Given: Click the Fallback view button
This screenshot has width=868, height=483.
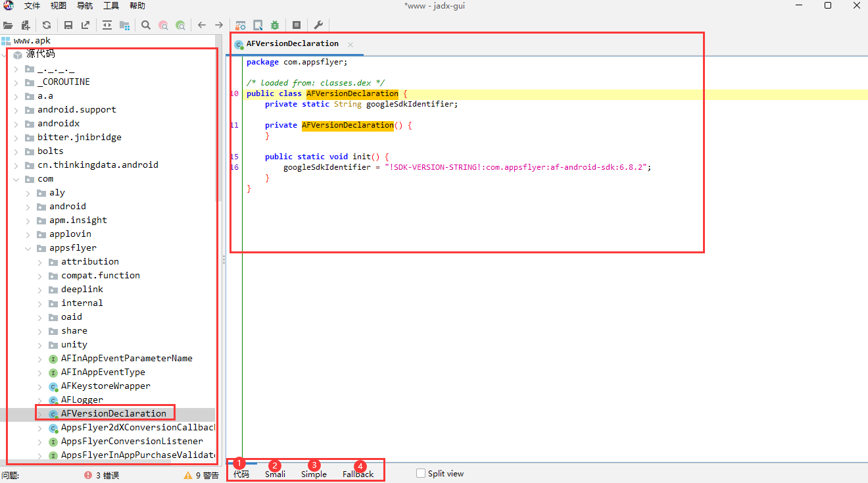Looking at the screenshot, I should 358,473.
